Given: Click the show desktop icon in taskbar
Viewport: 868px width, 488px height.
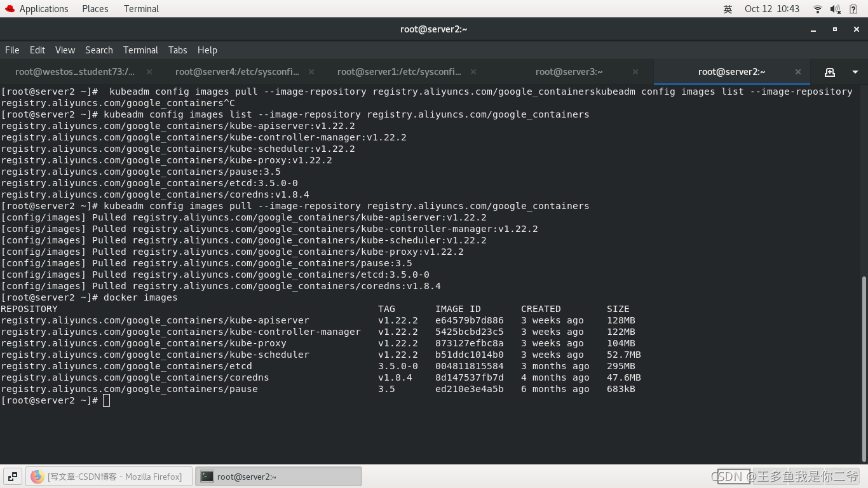Looking at the screenshot, I should (13, 477).
